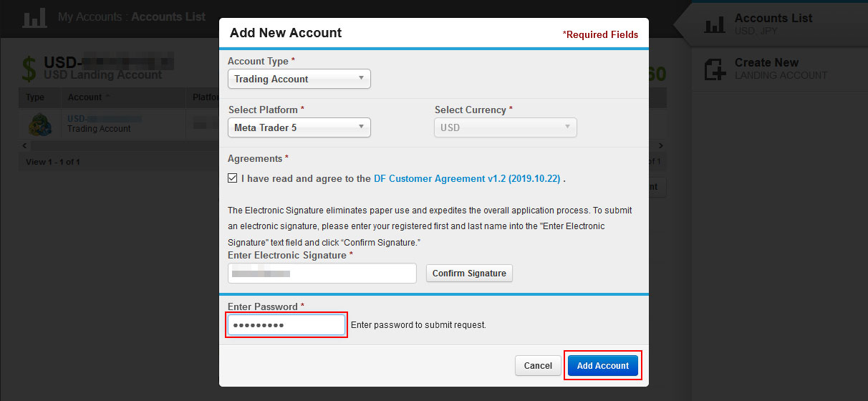
Task: Focus the Enter Password field
Action: (286, 325)
